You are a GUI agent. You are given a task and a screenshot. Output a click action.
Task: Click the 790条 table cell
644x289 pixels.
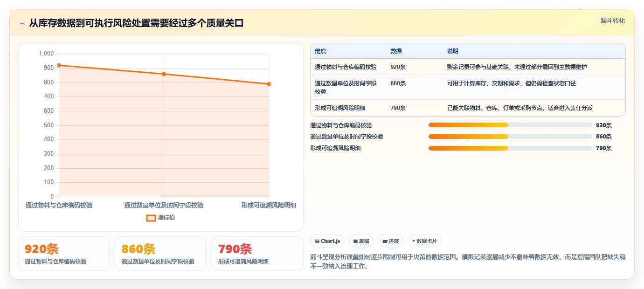(398, 108)
